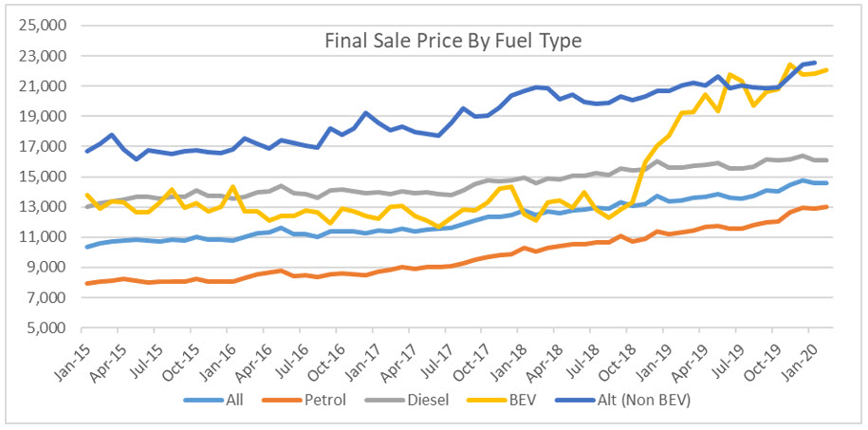Click the 5,000 y-axis label

pyautogui.click(x=45, y=328)
